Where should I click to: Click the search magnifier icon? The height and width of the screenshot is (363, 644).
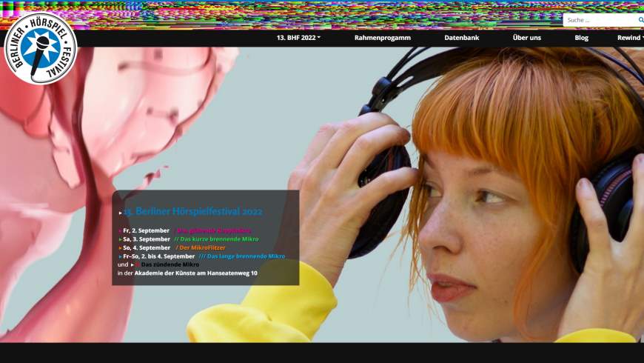(640, 20)
